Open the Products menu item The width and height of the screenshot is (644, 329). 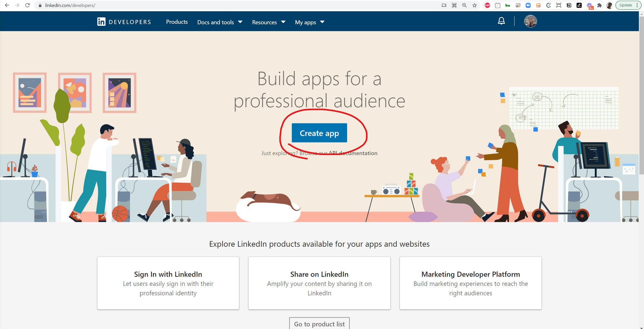tap(177, 22)
